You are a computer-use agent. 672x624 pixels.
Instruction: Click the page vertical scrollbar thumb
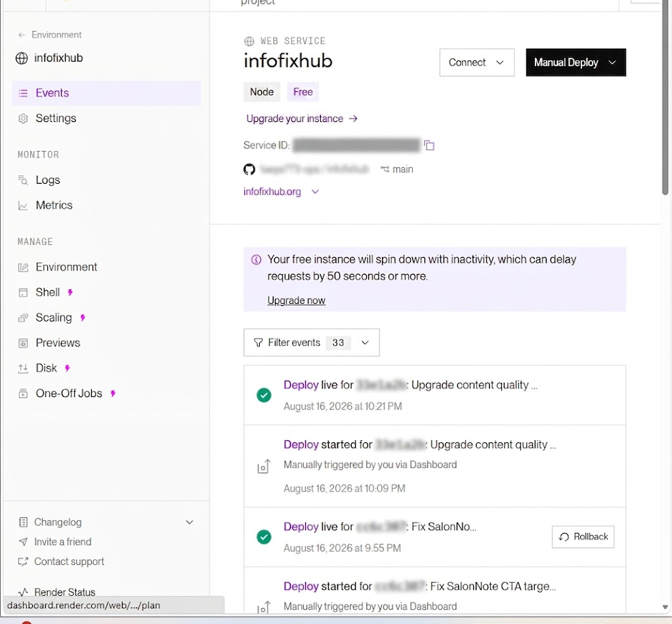(665, 98)
